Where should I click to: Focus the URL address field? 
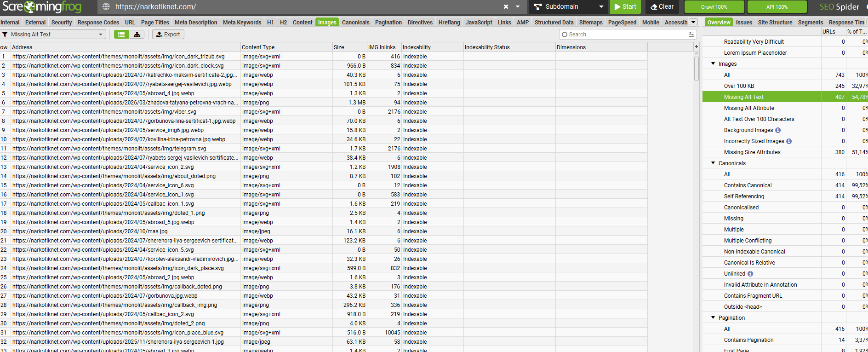tap(303, 7)
